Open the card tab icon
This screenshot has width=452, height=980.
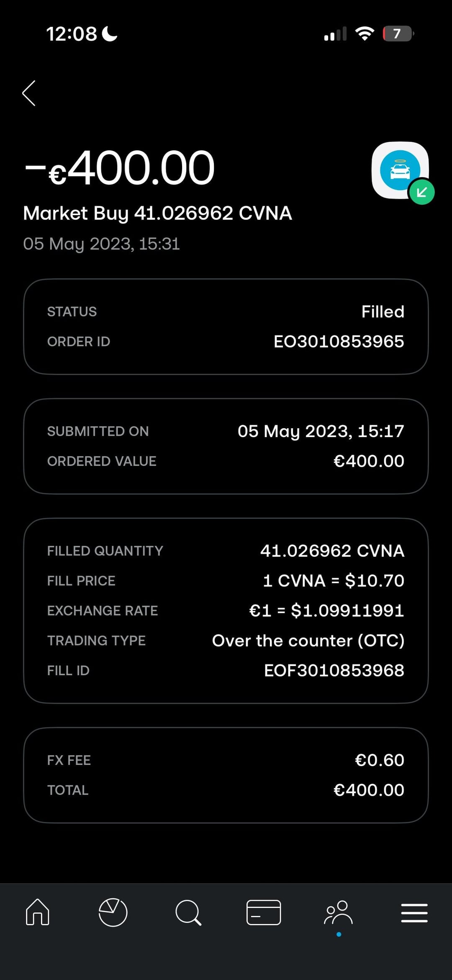[264, 912]
